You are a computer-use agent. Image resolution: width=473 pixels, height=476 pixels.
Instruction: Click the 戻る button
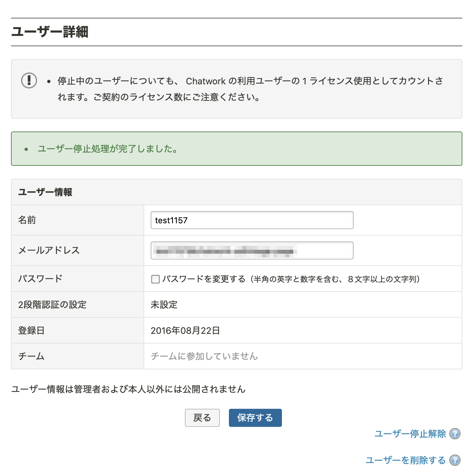pyautogui.click(x=202, y=418)
